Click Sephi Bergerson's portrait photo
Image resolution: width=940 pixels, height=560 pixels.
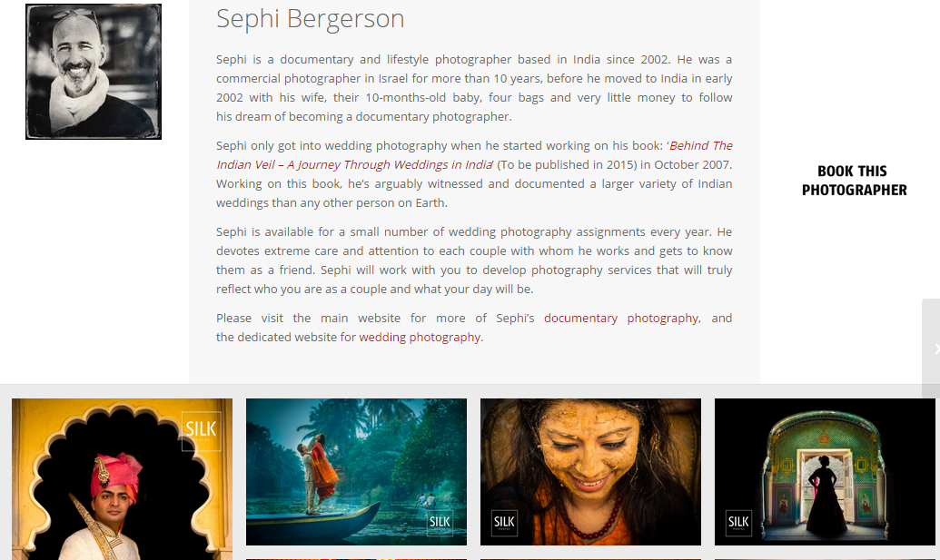[x=94, y=72]
